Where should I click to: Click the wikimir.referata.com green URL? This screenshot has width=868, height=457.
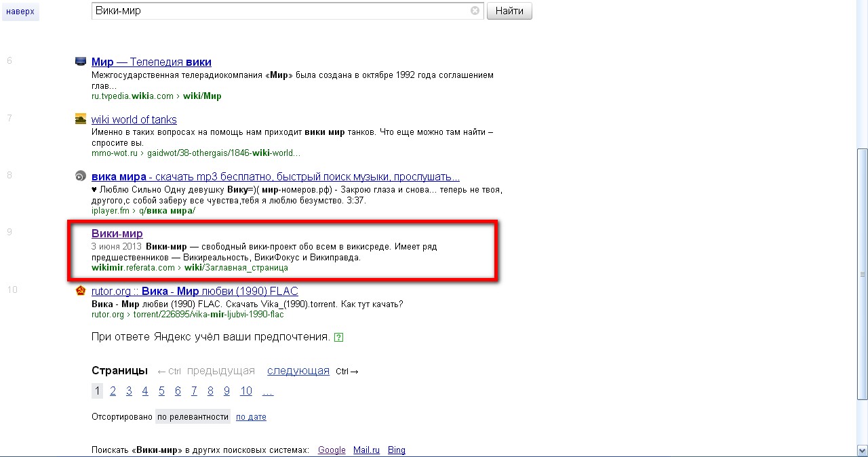click(133, 268)
